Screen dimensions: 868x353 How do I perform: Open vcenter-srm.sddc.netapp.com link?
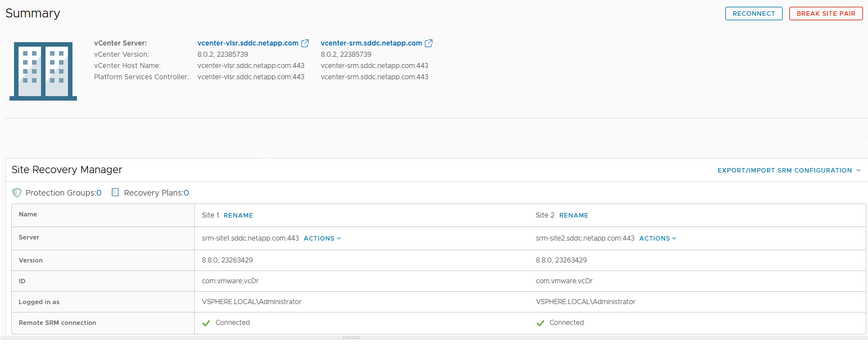pos(371,43)
